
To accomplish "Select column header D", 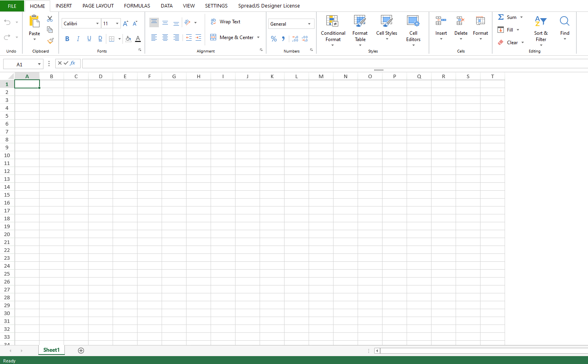I will pyautogui.click(x=100, y=76).
